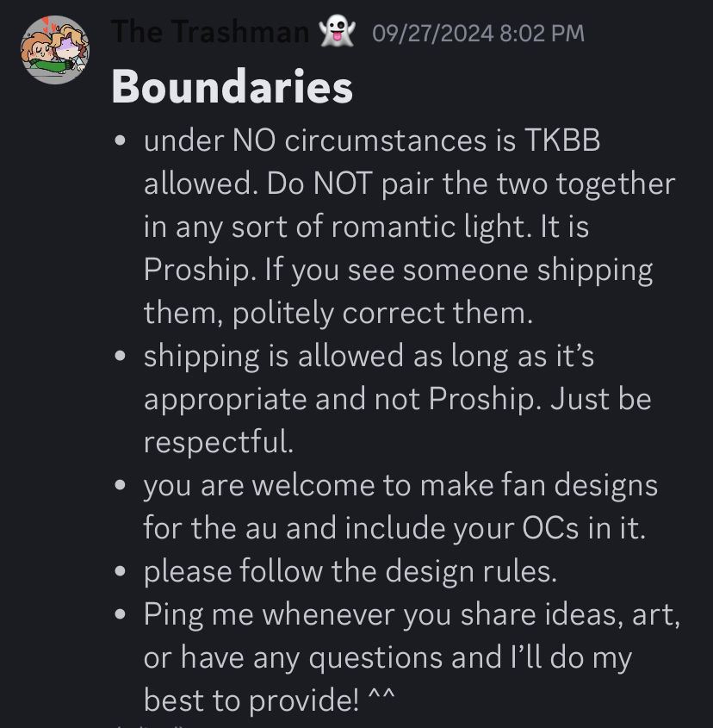
Task: Click the word 'respectful.' in the second rule
Action: (219, 443)
